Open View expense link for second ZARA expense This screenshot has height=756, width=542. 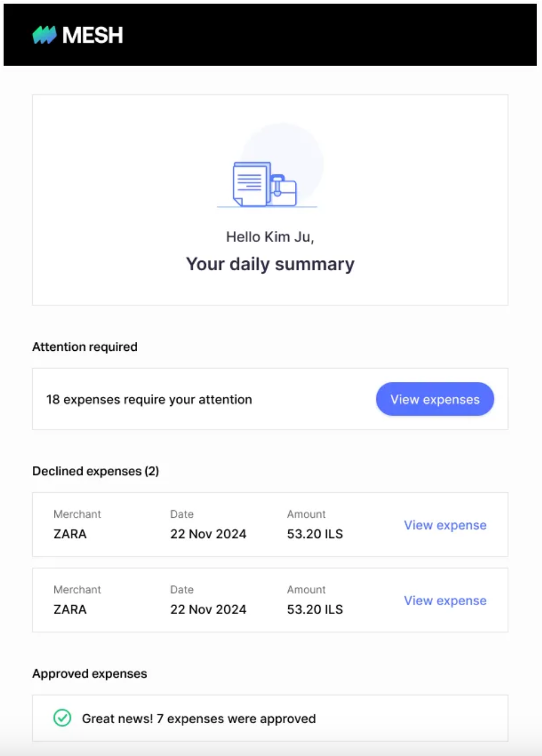(445, 601)
